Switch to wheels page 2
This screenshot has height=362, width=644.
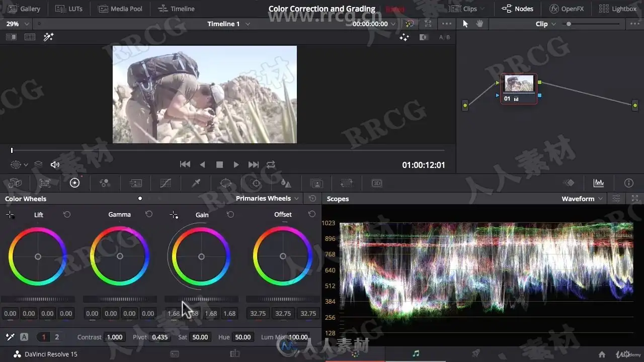pos(57,337)
